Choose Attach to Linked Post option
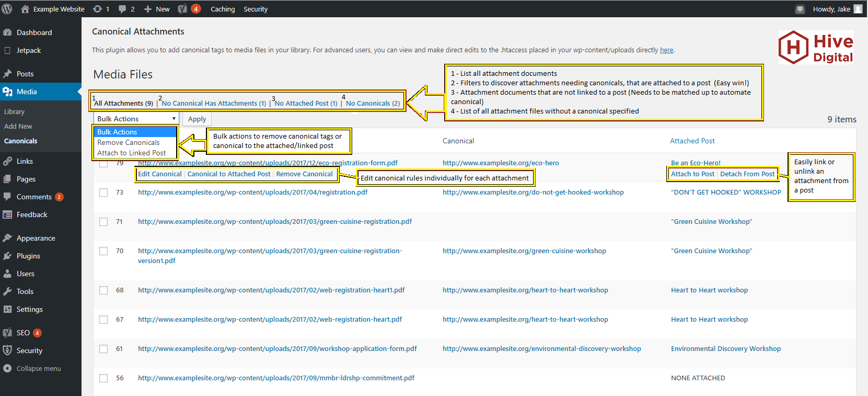The image size is (868, 396). tap(135, 153)
